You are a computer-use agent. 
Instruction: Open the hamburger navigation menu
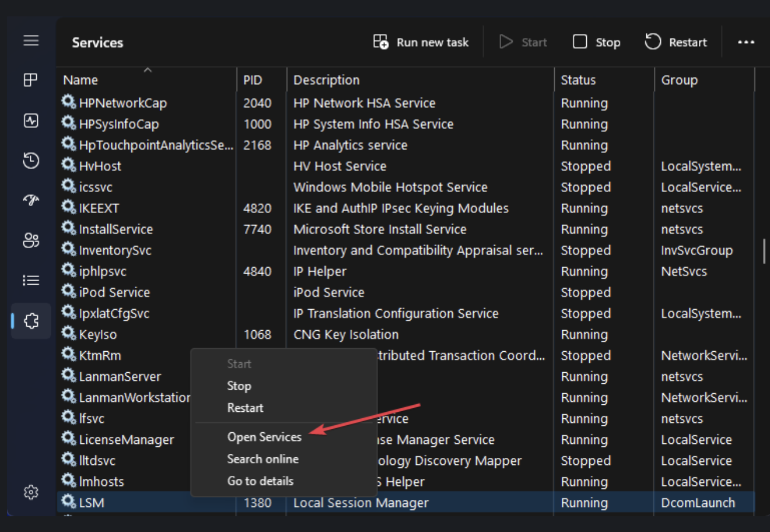point(31,41)
